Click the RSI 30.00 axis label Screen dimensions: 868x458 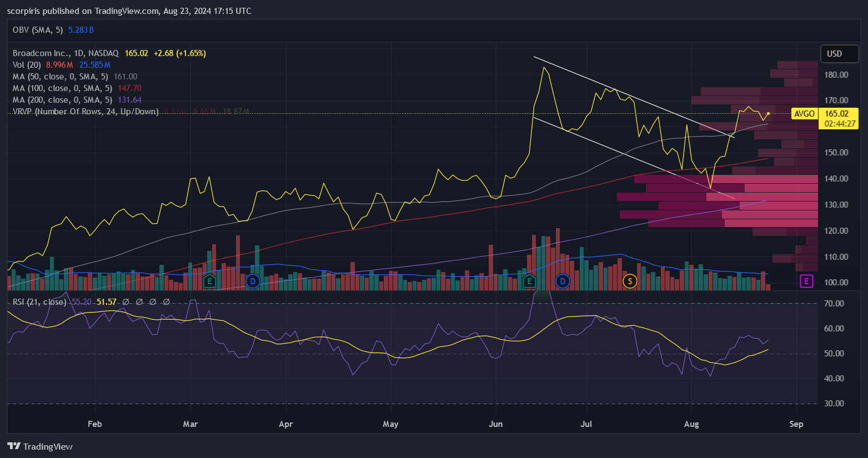coord(834,403)
